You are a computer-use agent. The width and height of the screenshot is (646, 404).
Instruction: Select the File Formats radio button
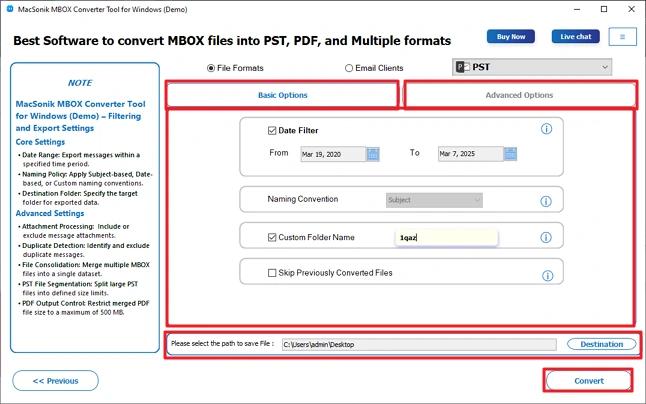pos(211,68)
